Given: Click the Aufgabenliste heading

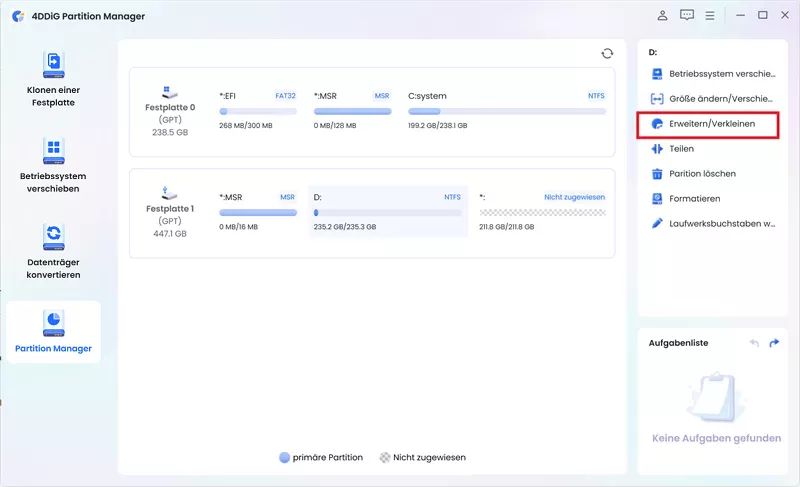Looking at the screenshot, I should coord(678,343).
